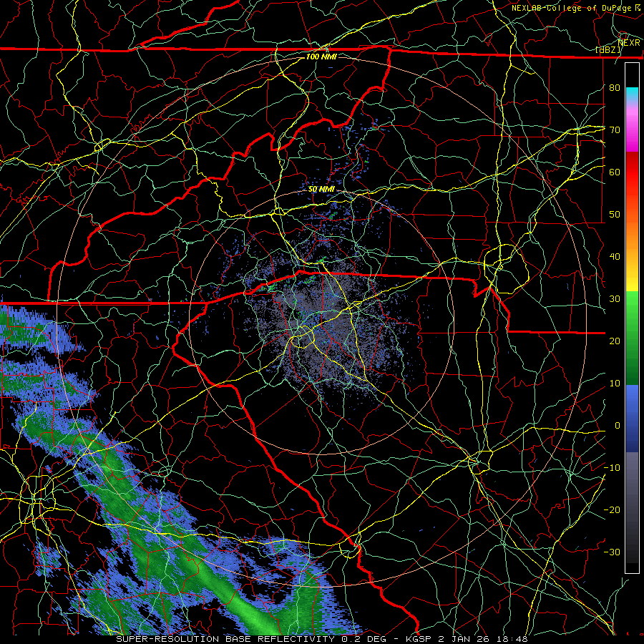Click the -10 value on dBZ scale
Image resolution: width=644 pixels, height=644 pixels.
point(612,468)
